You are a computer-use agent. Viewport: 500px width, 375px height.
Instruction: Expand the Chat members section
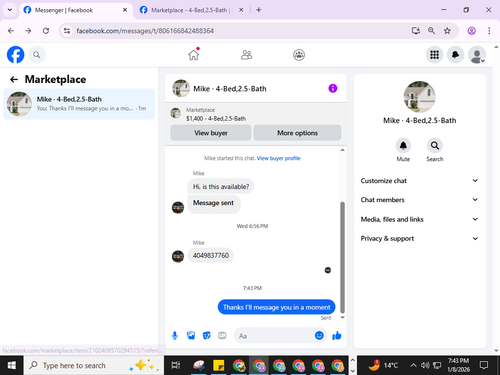pyautogui.click(x=419, y=200)
